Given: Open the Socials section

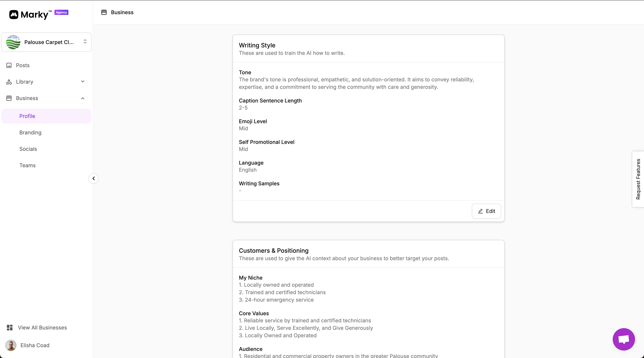Looking at the screenshot, I should coord(28,149).
